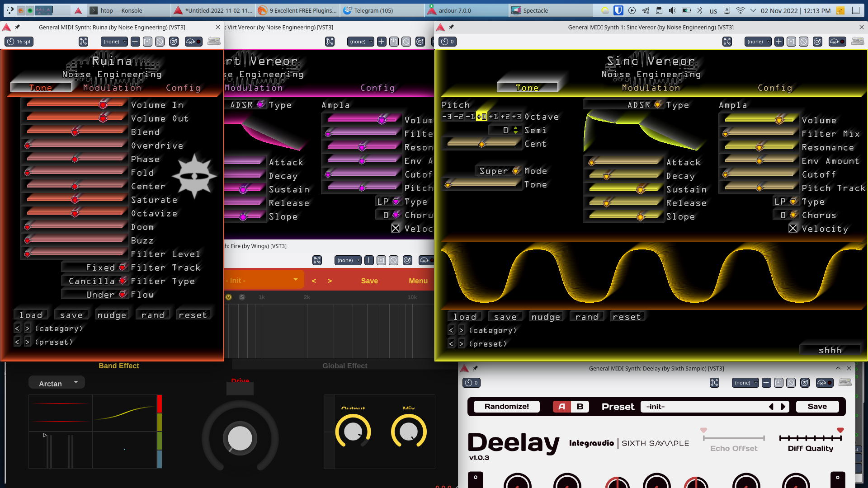This screenshot has height=488, width=868.
Task: Open pin management in Ruina window toolbar
Action: pos(84,42)
